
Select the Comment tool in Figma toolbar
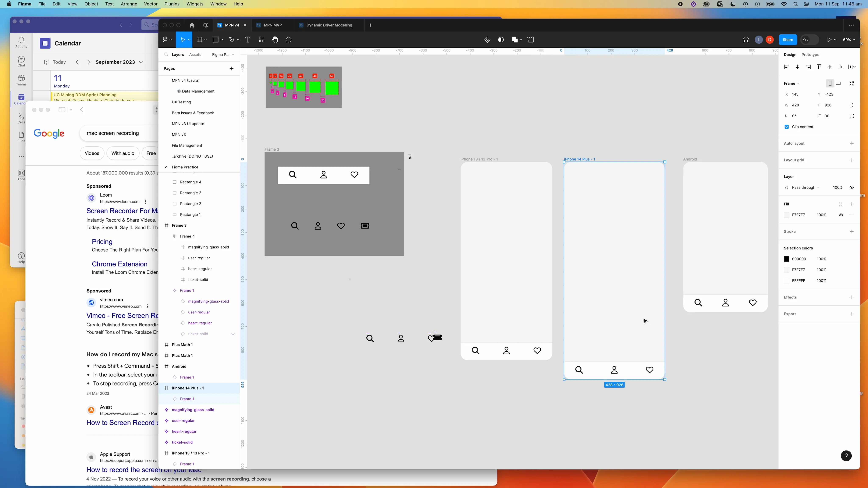[x=288, y=40]
